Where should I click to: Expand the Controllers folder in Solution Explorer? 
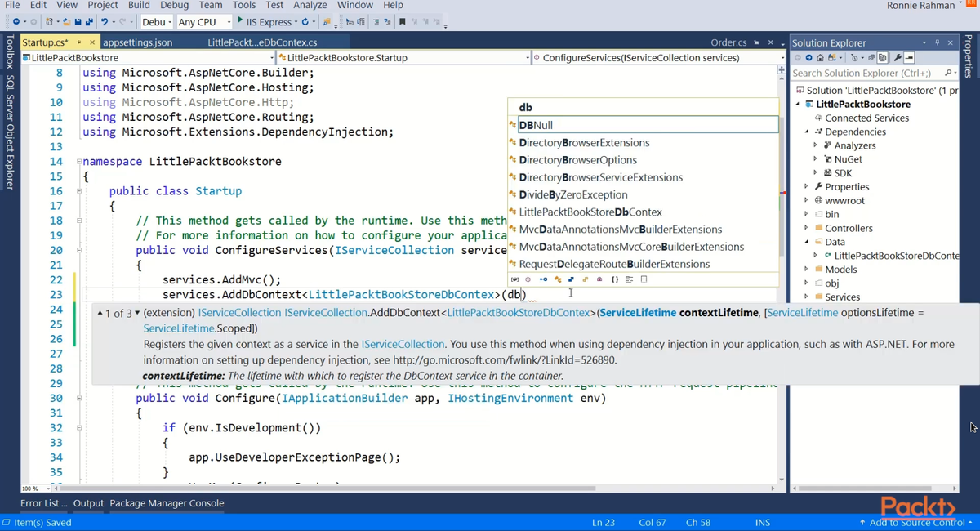(x=807, y=228)
